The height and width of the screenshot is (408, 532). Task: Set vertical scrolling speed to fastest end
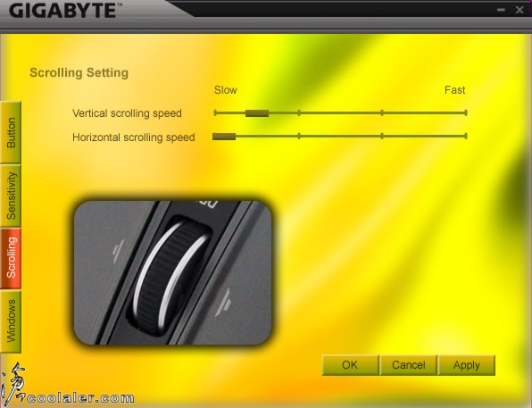coord(466,112)
